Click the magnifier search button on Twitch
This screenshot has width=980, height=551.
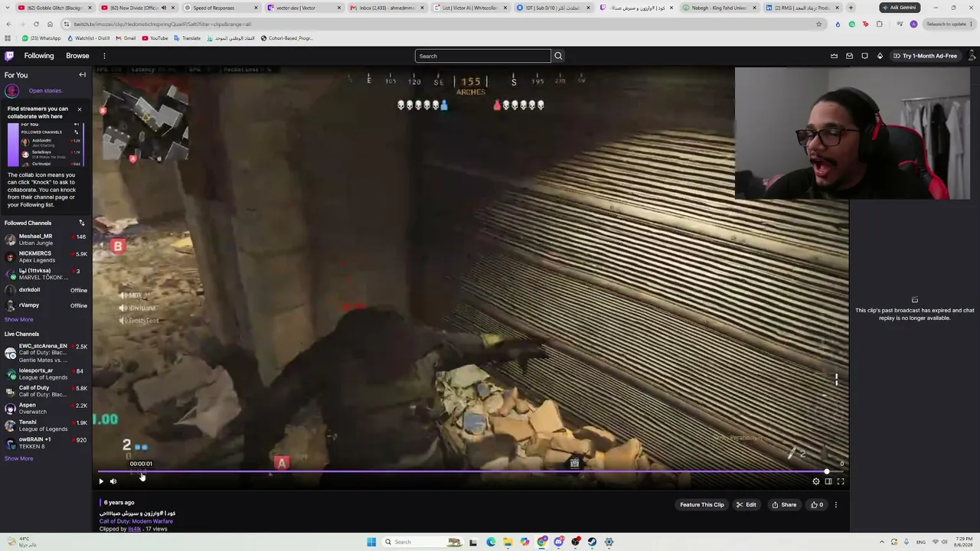pos(558,56)
